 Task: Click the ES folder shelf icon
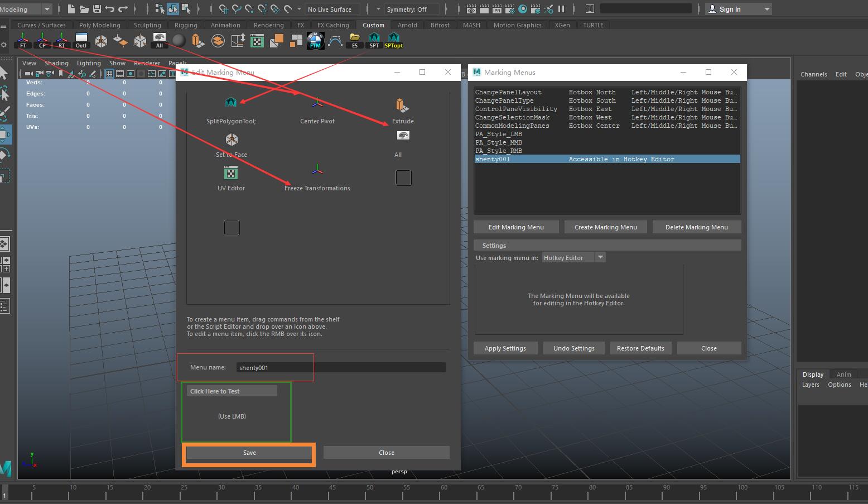355,41
